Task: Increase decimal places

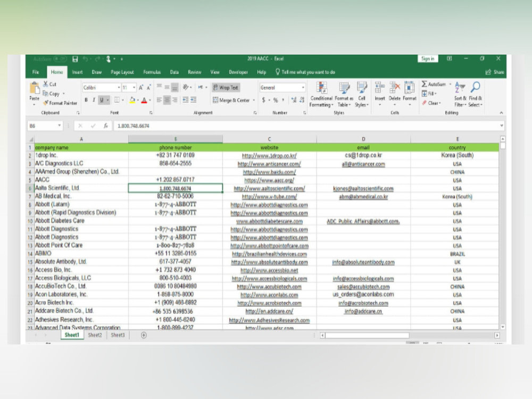Action: 294,100
